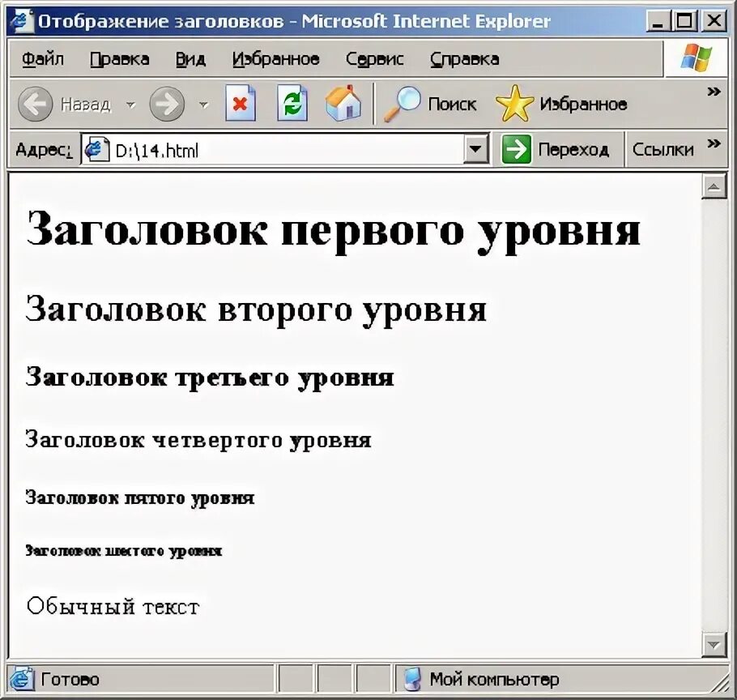
Task: Expand the Назад button dropdown arrow
Action: click(132, 104)
